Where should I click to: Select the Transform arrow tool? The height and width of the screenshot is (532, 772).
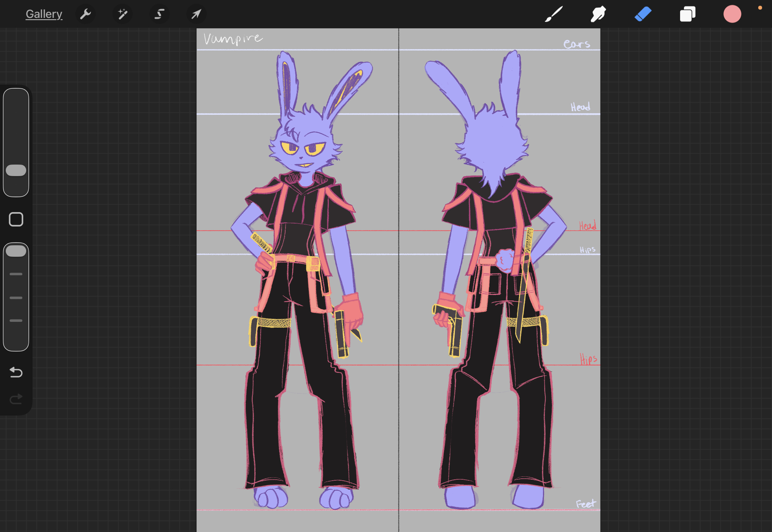pos(196,14)
